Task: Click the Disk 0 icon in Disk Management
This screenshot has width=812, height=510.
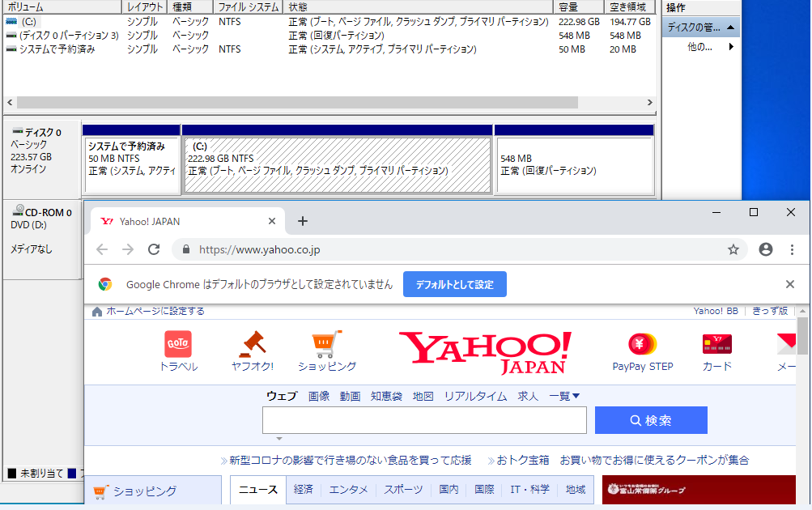Action: [18, 131]
